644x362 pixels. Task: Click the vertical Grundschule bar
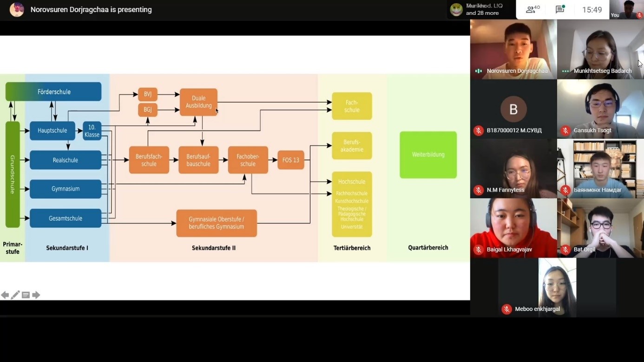click(13, 175)
